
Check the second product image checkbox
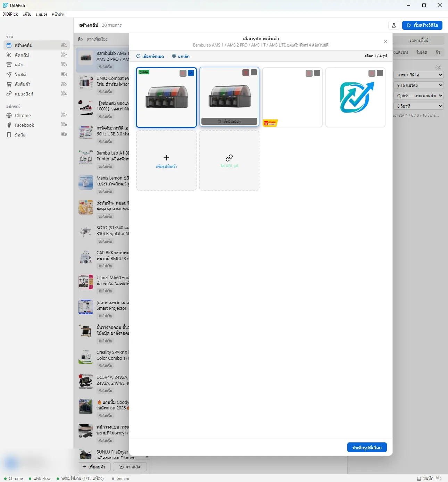[254, 72]
